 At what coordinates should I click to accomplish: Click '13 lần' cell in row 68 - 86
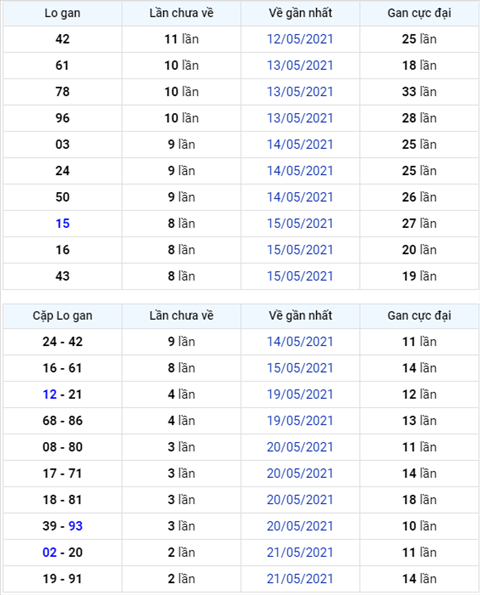[x=419, y=421]
